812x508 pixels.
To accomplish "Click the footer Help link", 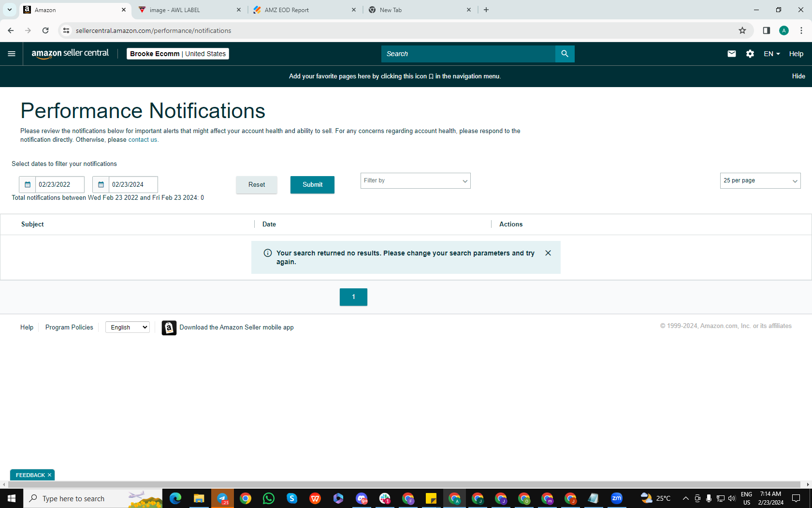I will tap(27, 328).
